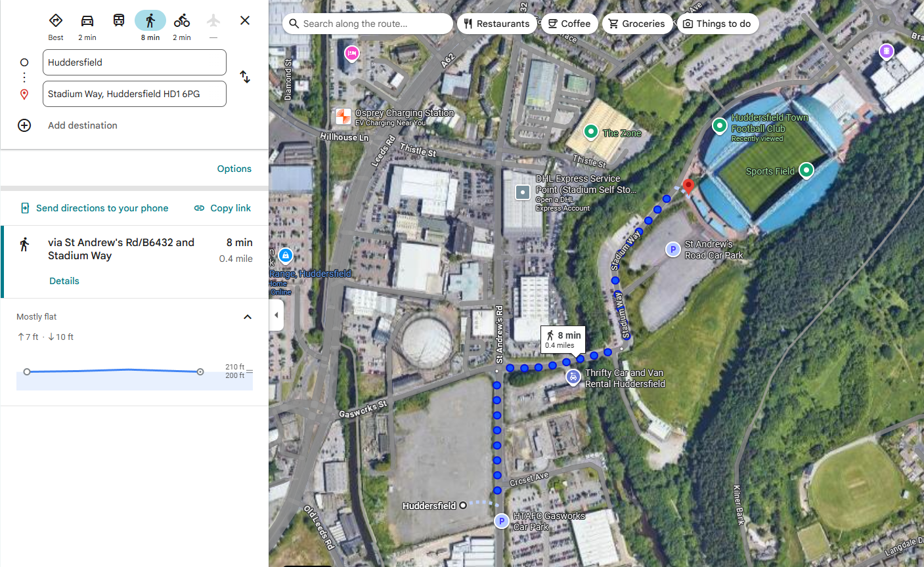This screenshot has height=567, width=924.
Task: Open Huddersfield Town Football Club marker
Action: [720, 125]
